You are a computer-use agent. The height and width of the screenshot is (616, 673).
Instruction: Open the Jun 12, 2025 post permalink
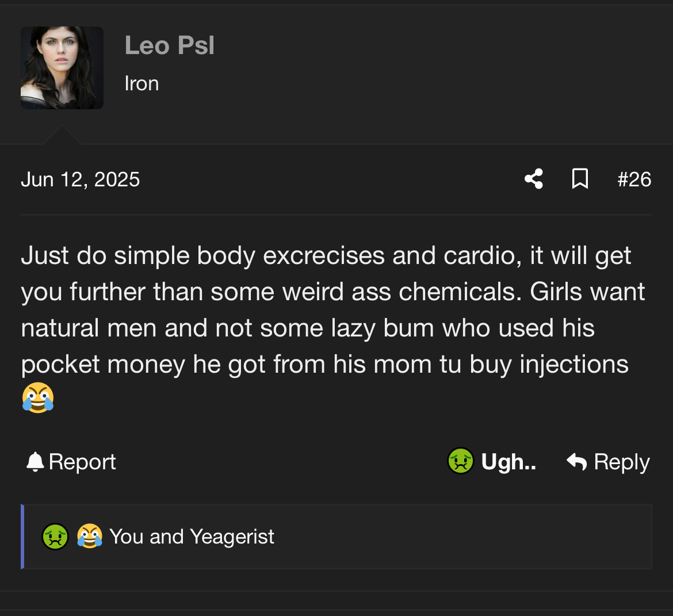(81, 179)
